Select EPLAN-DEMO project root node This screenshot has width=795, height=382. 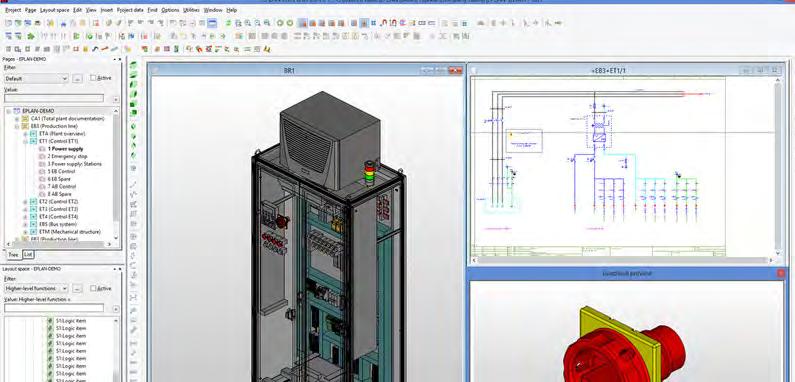tap(38, 111)
